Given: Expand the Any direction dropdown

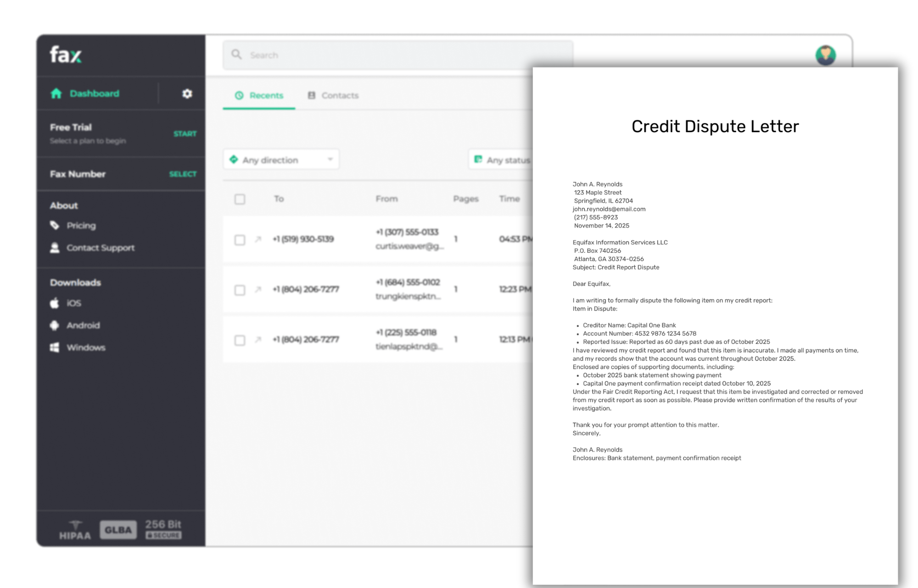Looking at the screenshot, I should tap(275, 160).
